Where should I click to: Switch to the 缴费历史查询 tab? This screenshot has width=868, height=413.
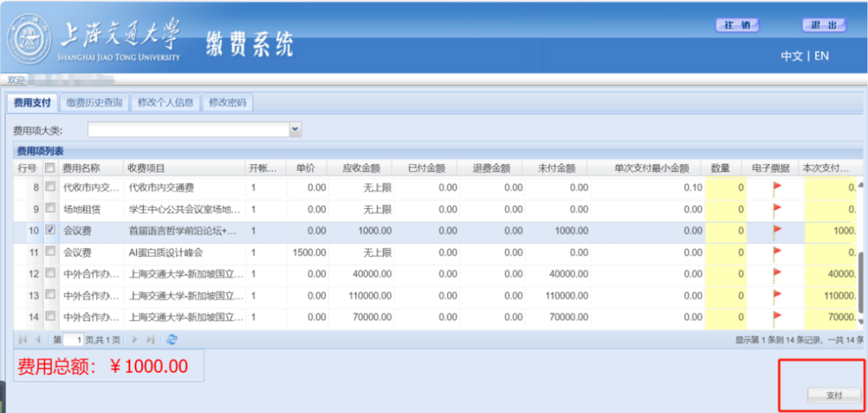coord(94,103)
